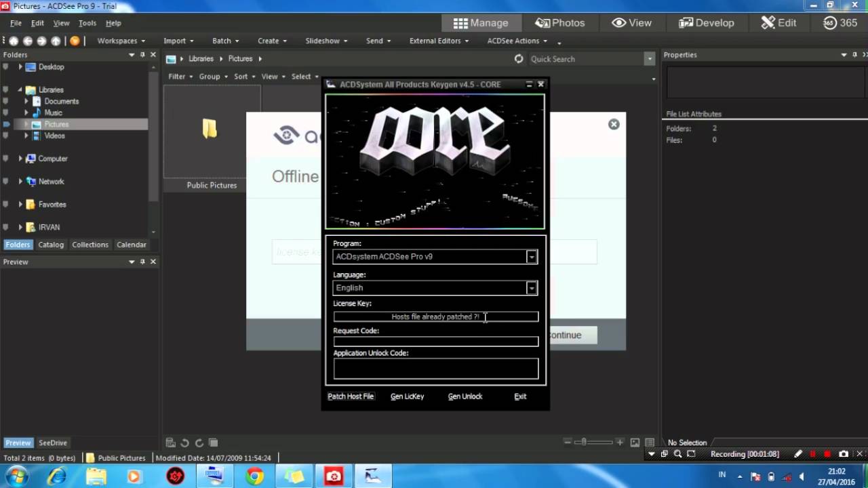Click the Home navigation icon in ACDSee toolbar
This screenshot has width=868, height=488.
(14, 41)
